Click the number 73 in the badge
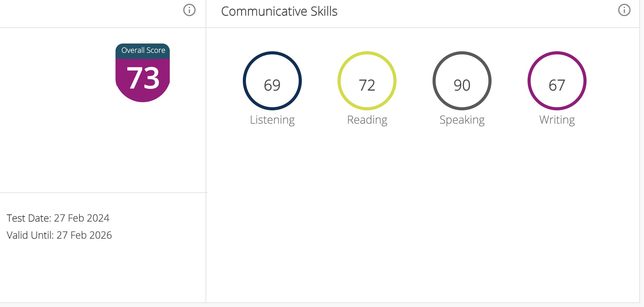 pyautogui.click(x=143, y=78)
